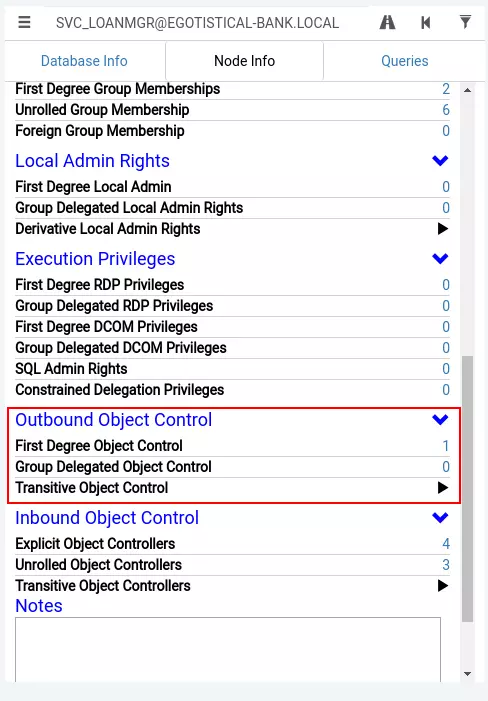This screenshot has width=488, height=701.
Task: Click the pathfinding road icon
Action: click(x=387, y=22)
